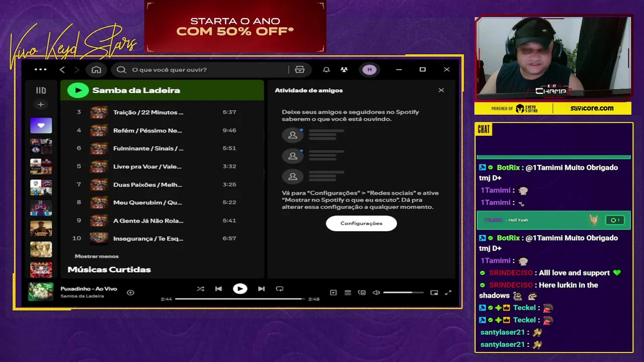Click the main play button
Viewport: 644px width, 362px height.
(x=240, y=289)
